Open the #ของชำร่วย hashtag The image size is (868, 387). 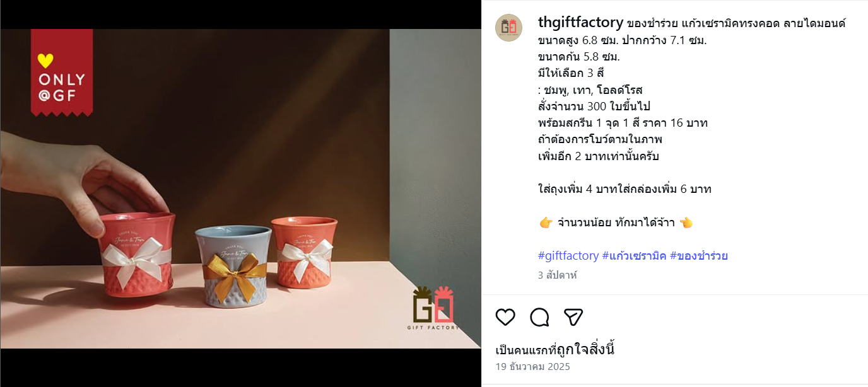[699, 256]
